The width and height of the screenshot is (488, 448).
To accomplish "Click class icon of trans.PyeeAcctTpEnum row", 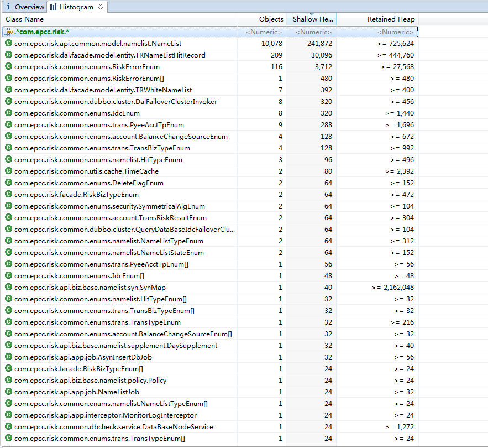I will [x=9, y=124].
